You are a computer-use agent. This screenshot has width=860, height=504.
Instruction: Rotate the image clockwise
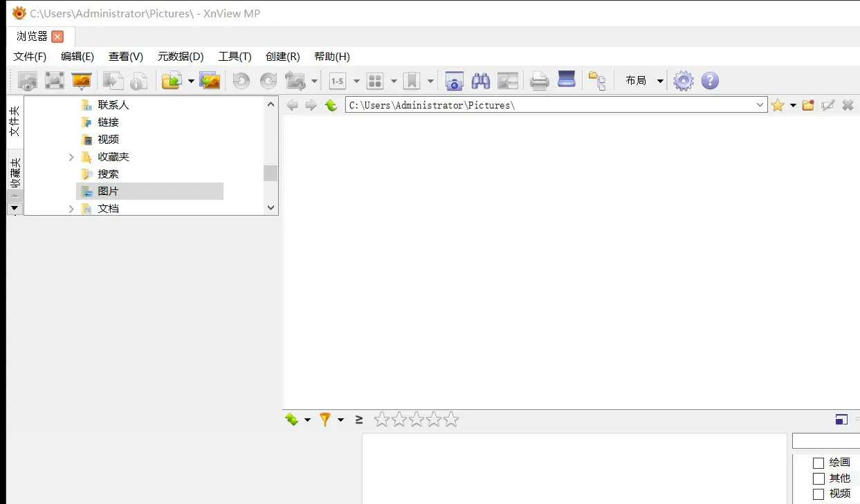coord(268,81)
